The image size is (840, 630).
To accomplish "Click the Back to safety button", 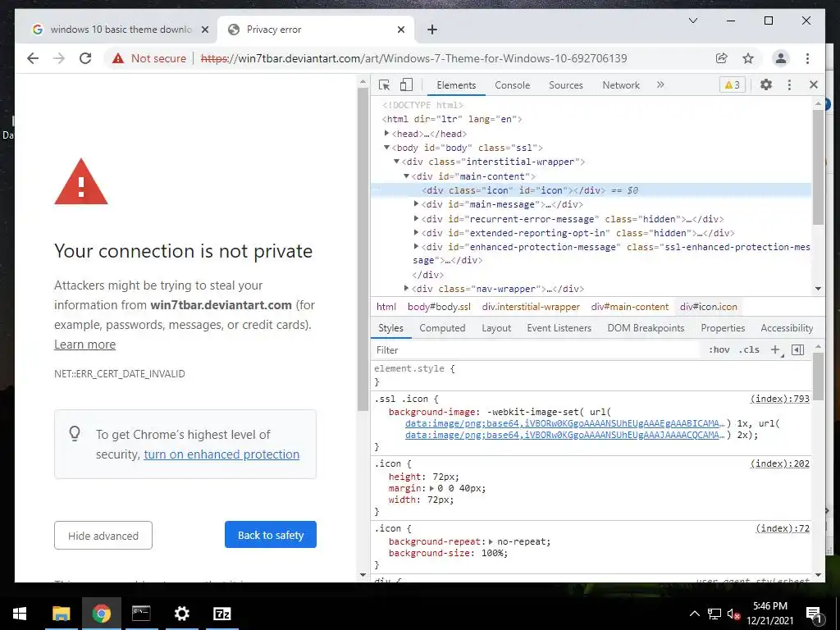I will [x=271, y=535].
